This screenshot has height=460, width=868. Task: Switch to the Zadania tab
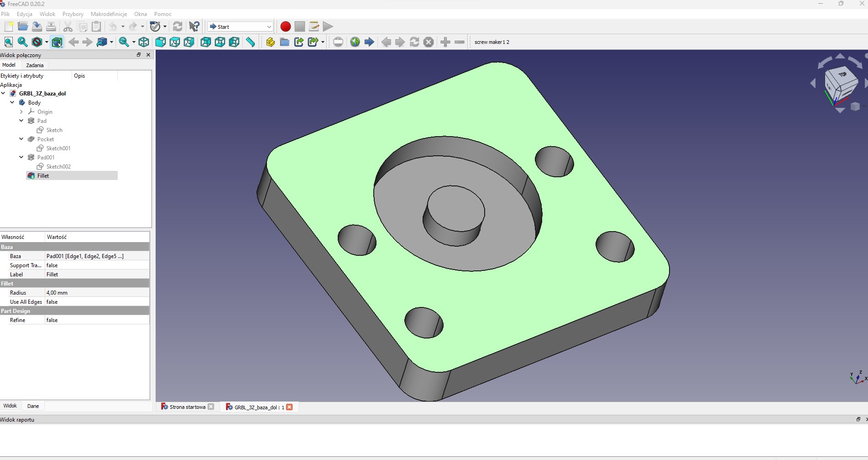[x=35, y=65]
